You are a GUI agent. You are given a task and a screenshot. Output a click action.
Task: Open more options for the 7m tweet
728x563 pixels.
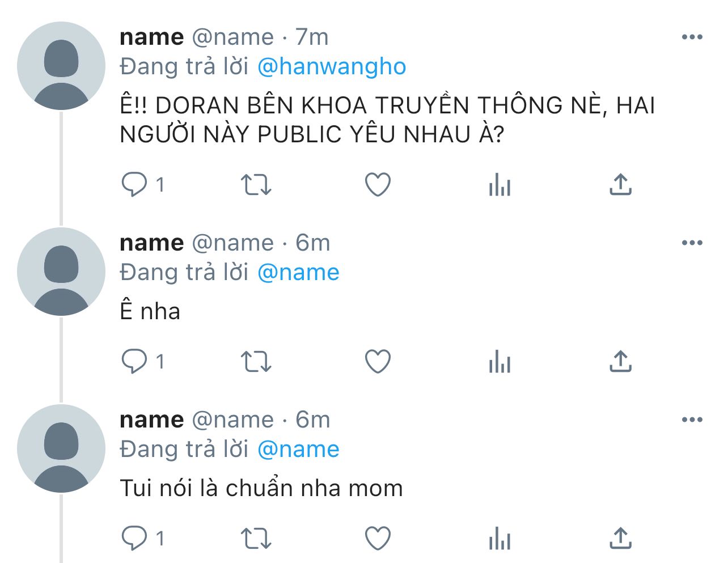(692, 37)
